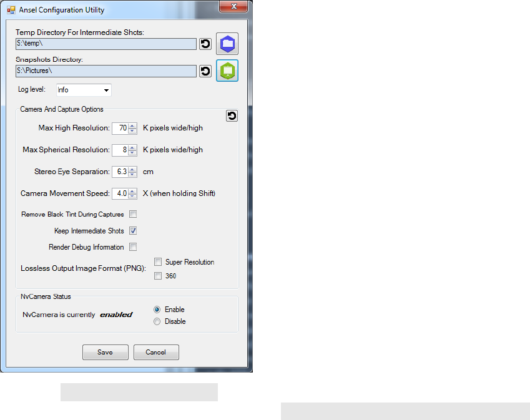Increase Stereo Eye Separation value
Image resolution: width=530 pixels, height=420 pixels.
132,170
